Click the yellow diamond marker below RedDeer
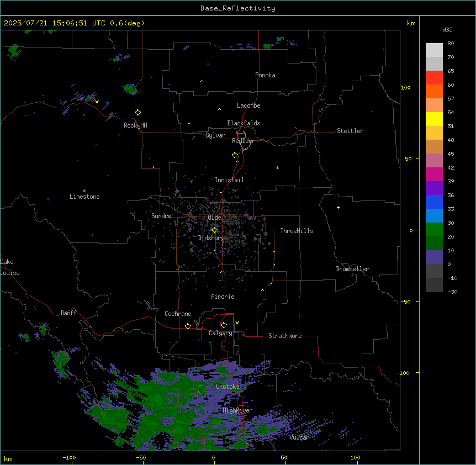Image resolution: width=476 pixels, height=465 pixels. pyautogui.click(x=235, y=155)
